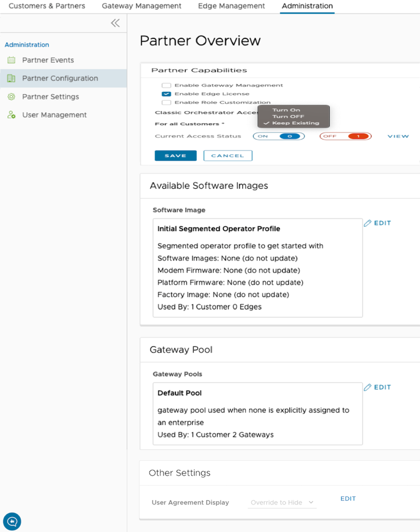Click the CANCEL button
Screen dimensions: 420x532
point(227,156)
